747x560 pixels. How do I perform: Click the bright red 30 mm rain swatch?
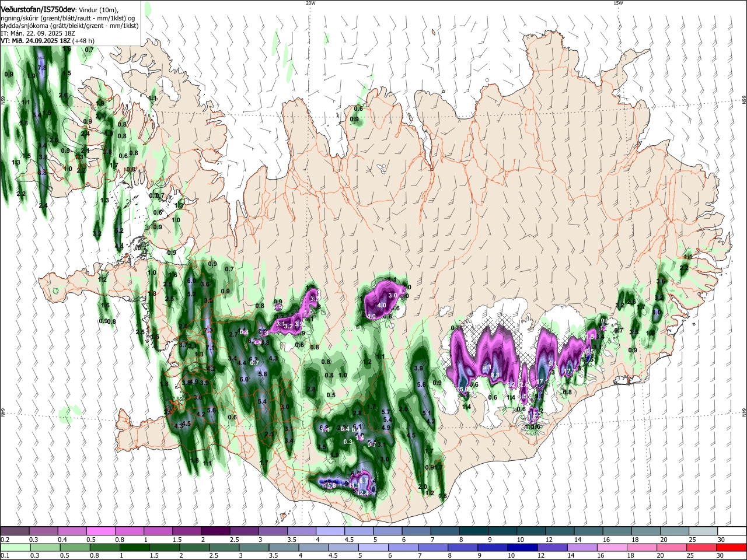tap(731, 547)
